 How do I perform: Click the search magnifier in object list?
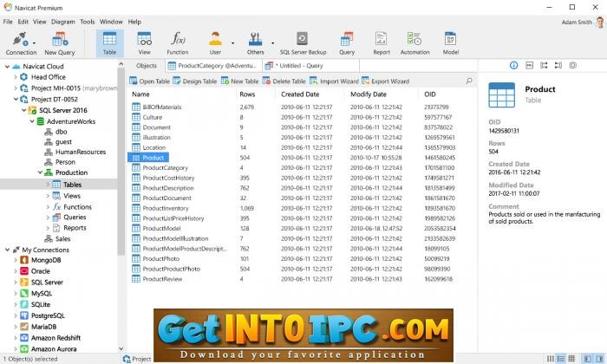tap(469, 81)
